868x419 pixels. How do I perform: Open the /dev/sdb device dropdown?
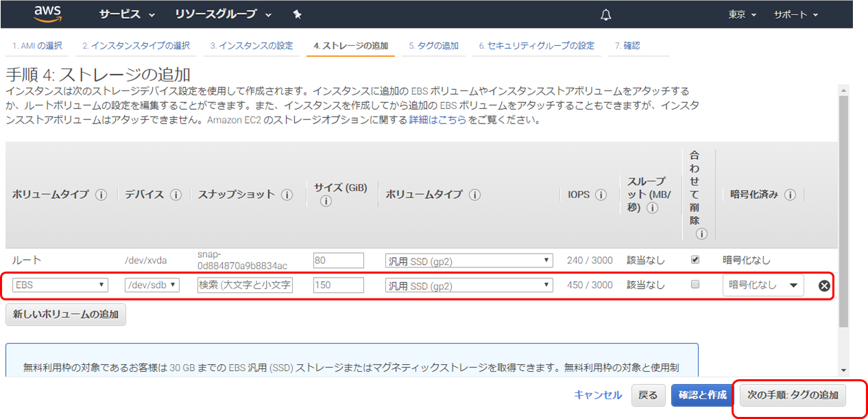152,285
